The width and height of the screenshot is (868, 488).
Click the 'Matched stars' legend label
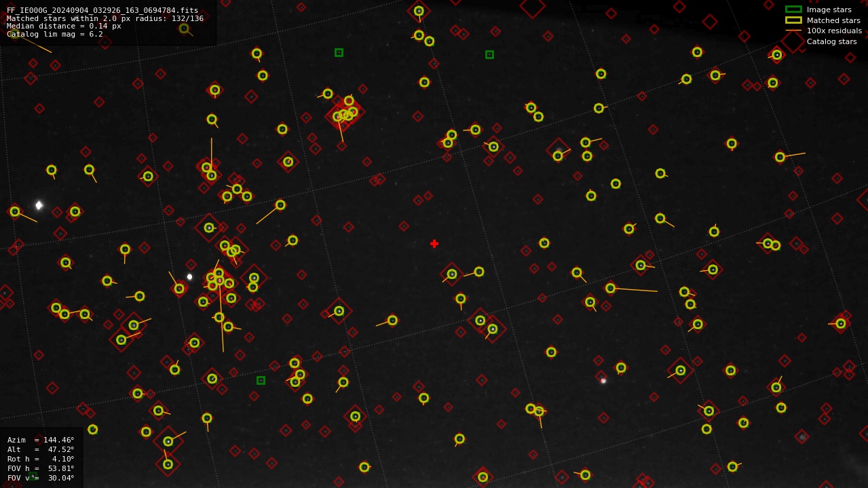coord(833,20)
